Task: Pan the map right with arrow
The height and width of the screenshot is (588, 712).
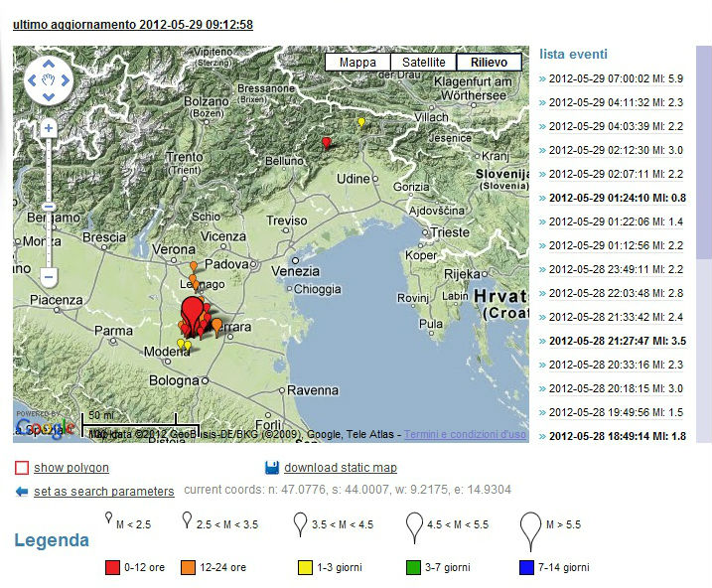Action: tap(66, 80)
